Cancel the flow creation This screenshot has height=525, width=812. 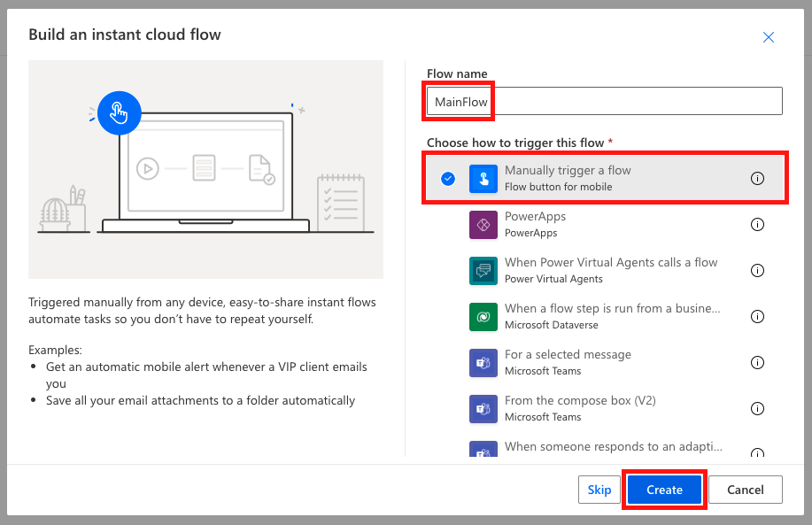click(745, 489)
